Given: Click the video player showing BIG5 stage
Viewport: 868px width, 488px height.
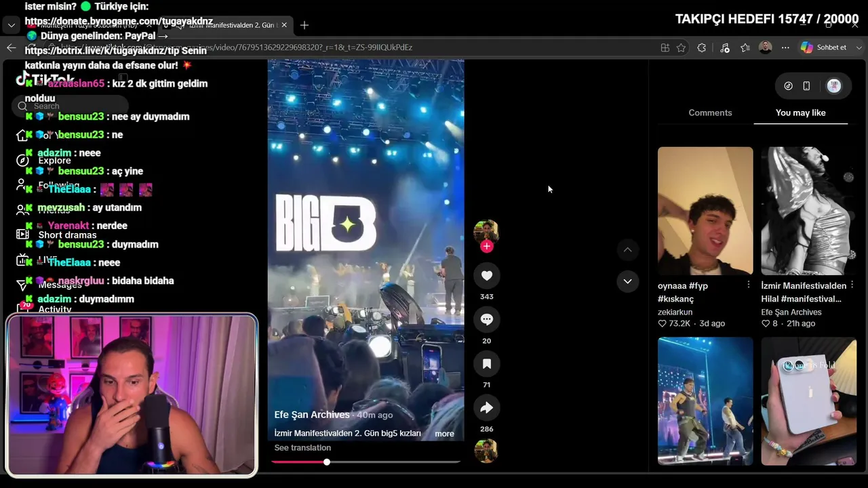Looking at the screenshot, I should pyautogui.click(x=366, y=250).
